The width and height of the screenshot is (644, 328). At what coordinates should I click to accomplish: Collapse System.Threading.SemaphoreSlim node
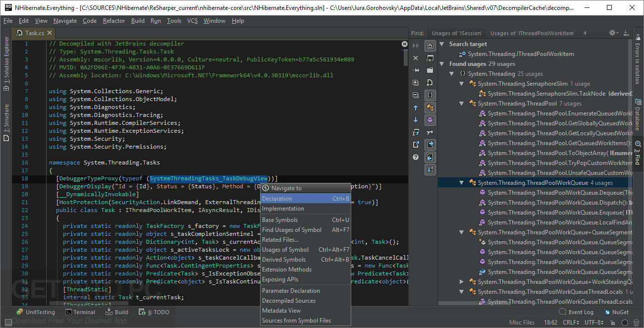coord(462,84)
